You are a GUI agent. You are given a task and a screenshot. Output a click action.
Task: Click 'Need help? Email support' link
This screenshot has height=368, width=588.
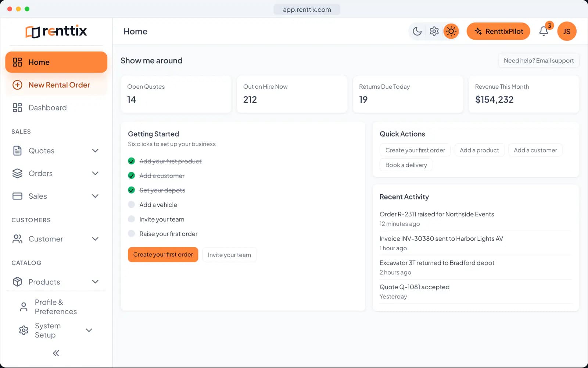coord(539,61)
